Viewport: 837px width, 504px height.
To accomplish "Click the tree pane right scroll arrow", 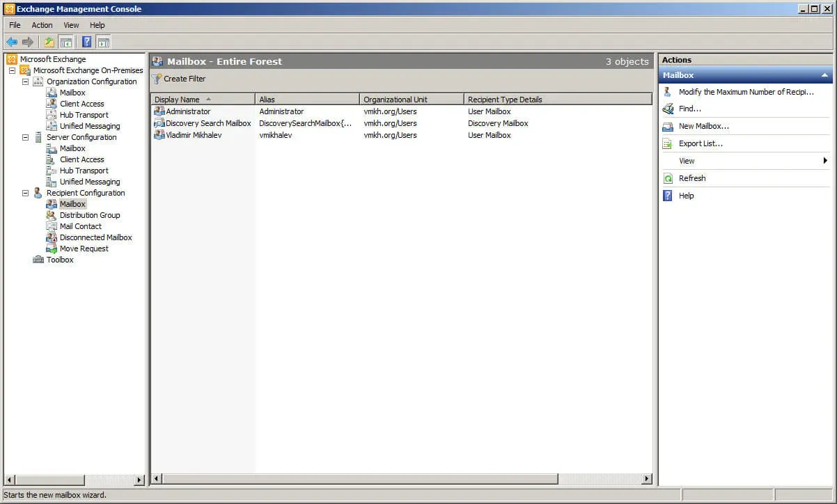I will [139, 480].
